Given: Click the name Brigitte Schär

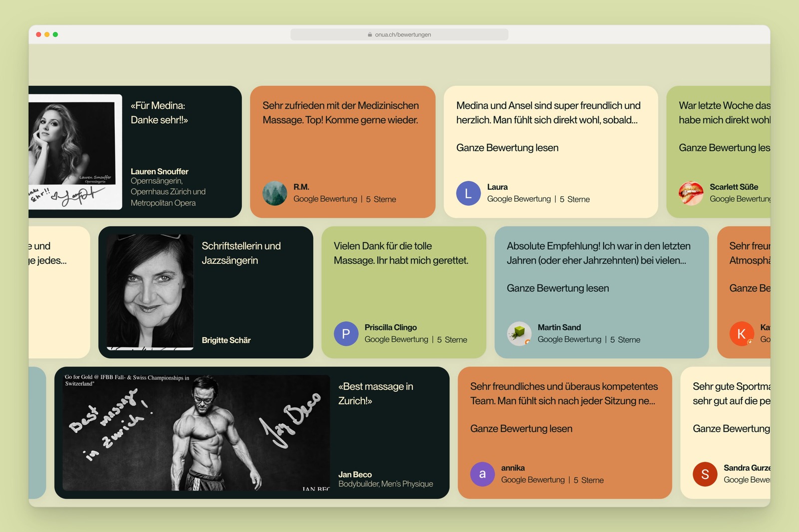Looking at the screenshot, I should pos(226,340).
